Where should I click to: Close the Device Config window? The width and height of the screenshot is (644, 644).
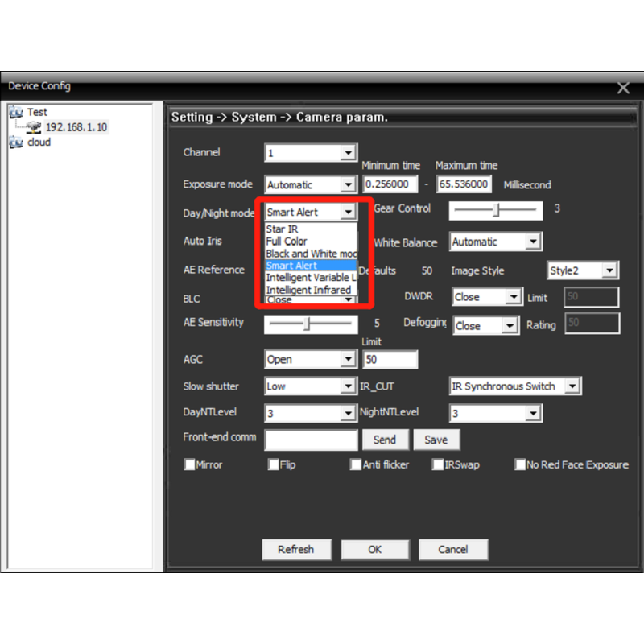point(622,88)
